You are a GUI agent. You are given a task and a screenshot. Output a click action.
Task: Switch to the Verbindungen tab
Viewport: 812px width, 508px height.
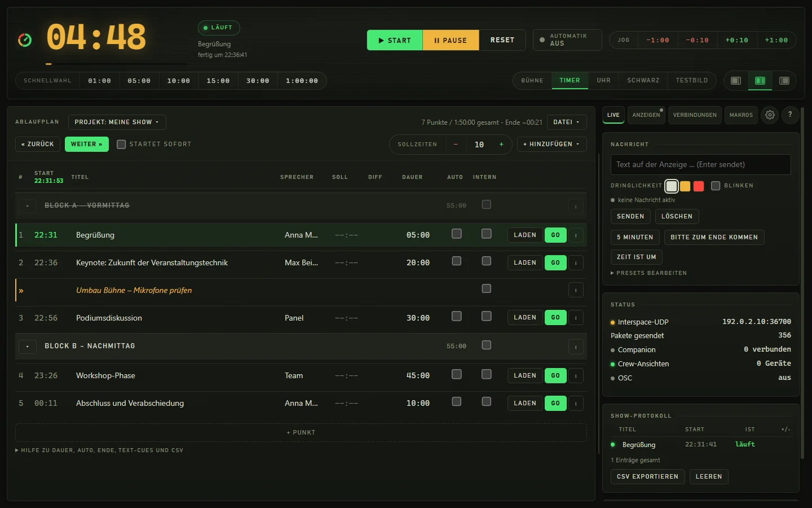coord(695,115)
